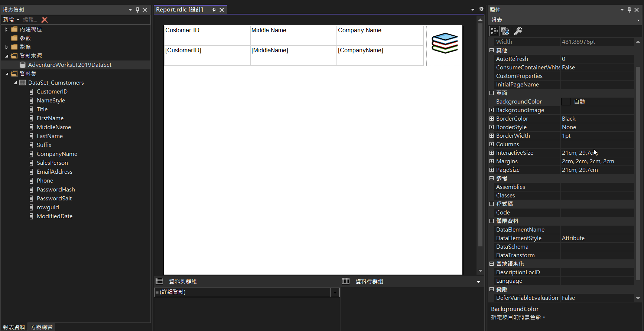Collapse the 其他 property category

tap(491, 50)
